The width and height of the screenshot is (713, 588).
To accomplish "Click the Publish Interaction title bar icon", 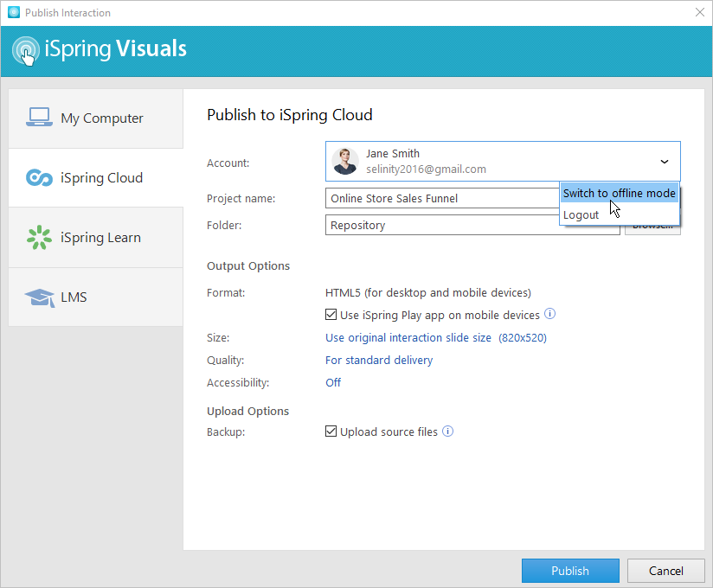I will (x=14, y=12).
